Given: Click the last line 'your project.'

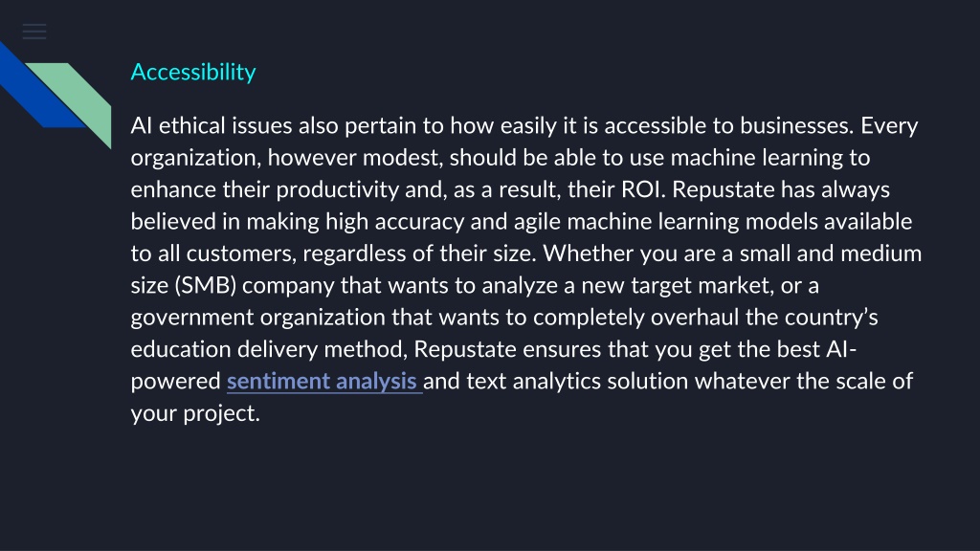Looking at the screenshot, I should [195, 413].
